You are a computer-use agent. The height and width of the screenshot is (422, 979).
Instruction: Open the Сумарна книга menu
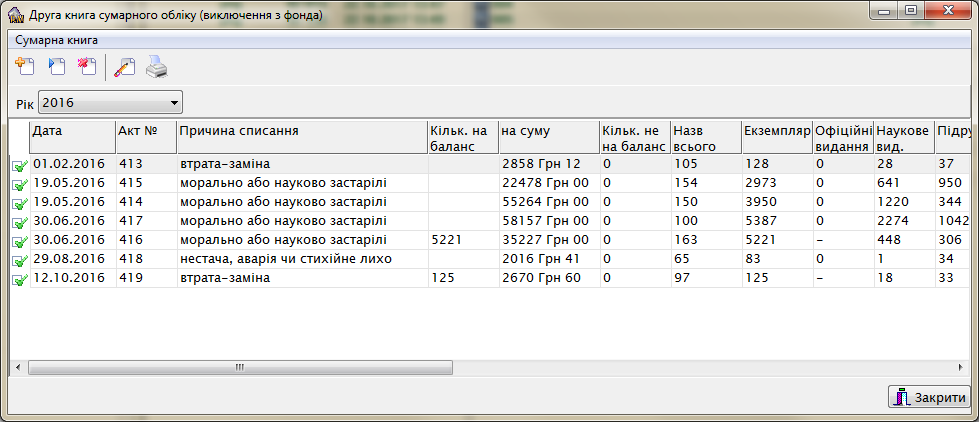point(56,40)
